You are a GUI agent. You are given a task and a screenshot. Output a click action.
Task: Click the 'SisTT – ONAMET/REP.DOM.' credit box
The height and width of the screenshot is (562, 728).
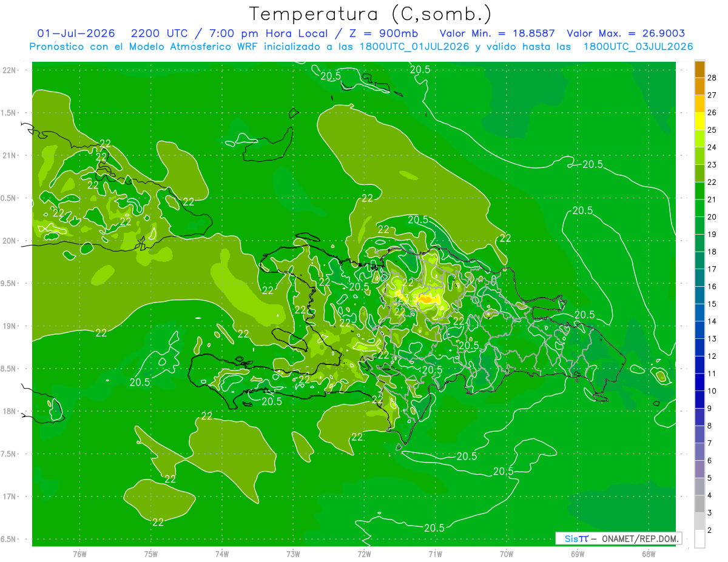[619, 538]
